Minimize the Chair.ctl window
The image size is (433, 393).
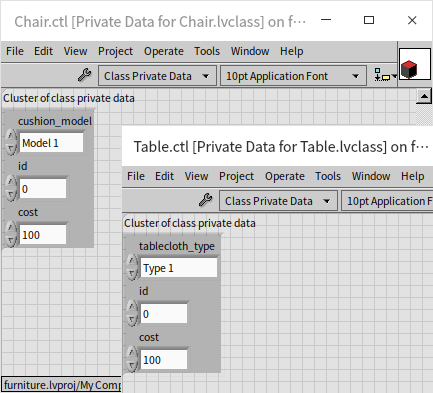[x=326, y=20]
